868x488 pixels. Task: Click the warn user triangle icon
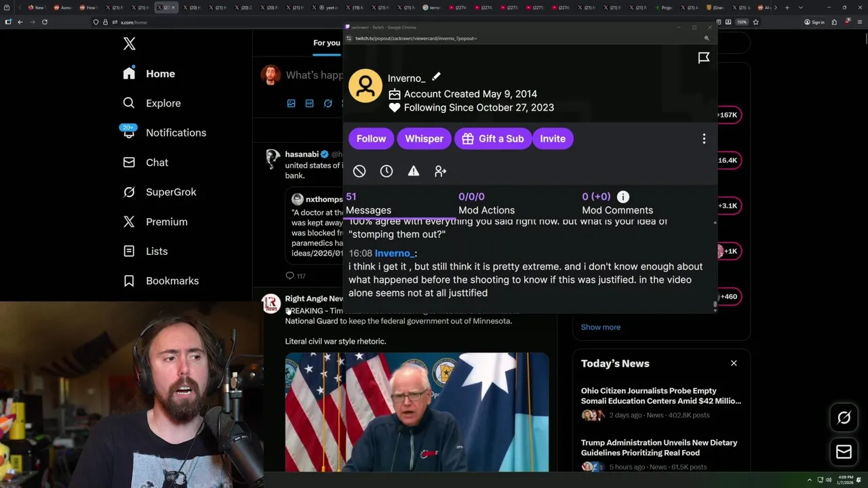(x=414, y=171)
